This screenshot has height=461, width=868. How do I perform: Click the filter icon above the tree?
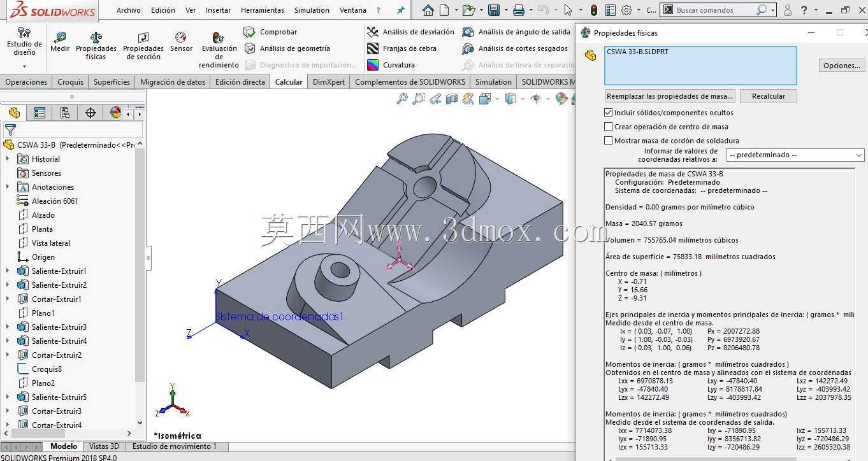[10, 130]
